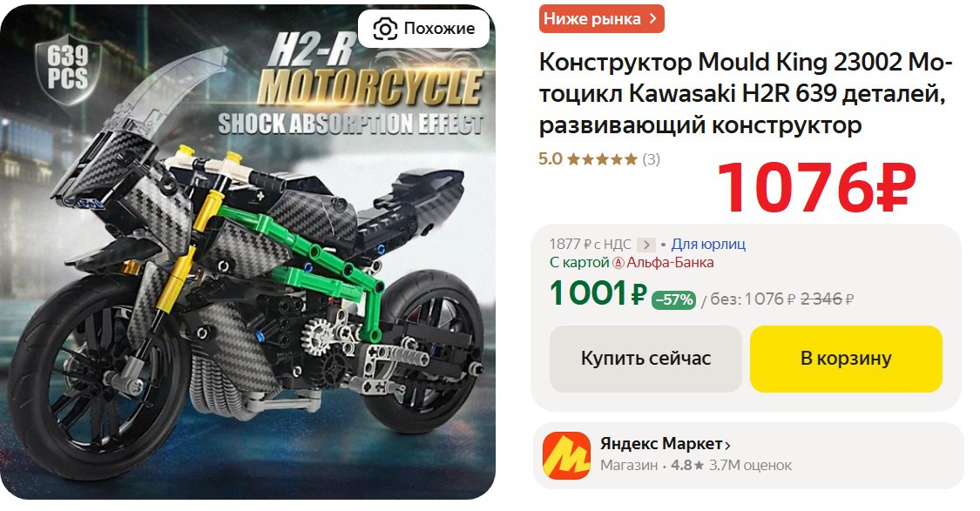Expand the Ниже рынка chevron arrow
Screen dimensions: 980x511
pos(652,19)
